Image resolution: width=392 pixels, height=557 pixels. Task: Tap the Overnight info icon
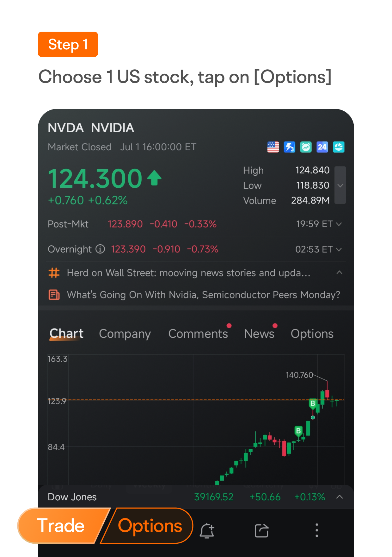[x=100, y=249]
